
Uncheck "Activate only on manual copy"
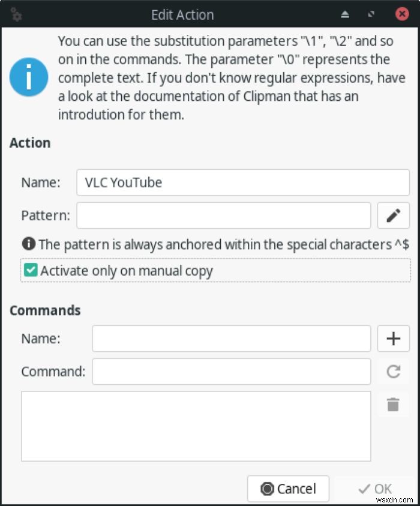(x=30, y=270)
